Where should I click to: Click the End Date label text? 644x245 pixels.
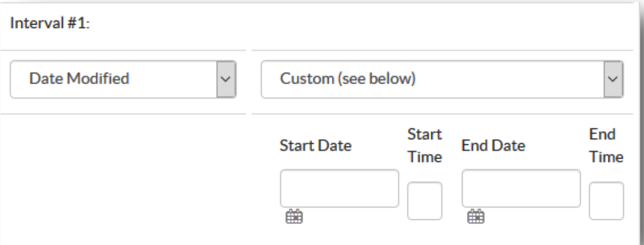pos(493,145)
